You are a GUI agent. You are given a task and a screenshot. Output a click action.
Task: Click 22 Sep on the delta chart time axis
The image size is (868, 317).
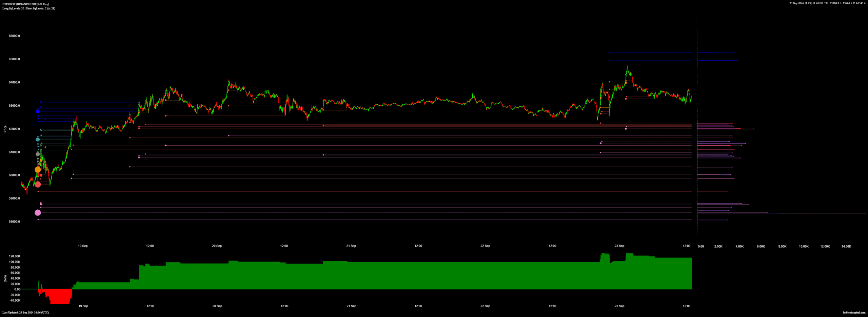pyautogui.click(x=485, y=306)
